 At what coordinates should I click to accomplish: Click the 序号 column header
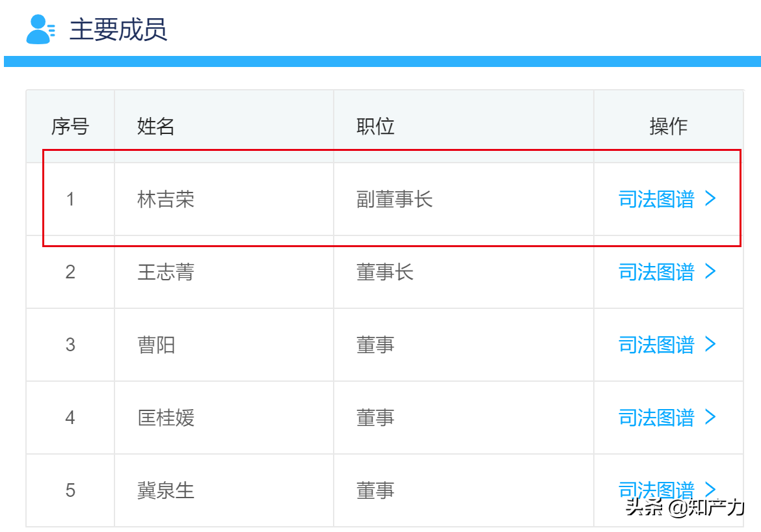tap(70, 126)
